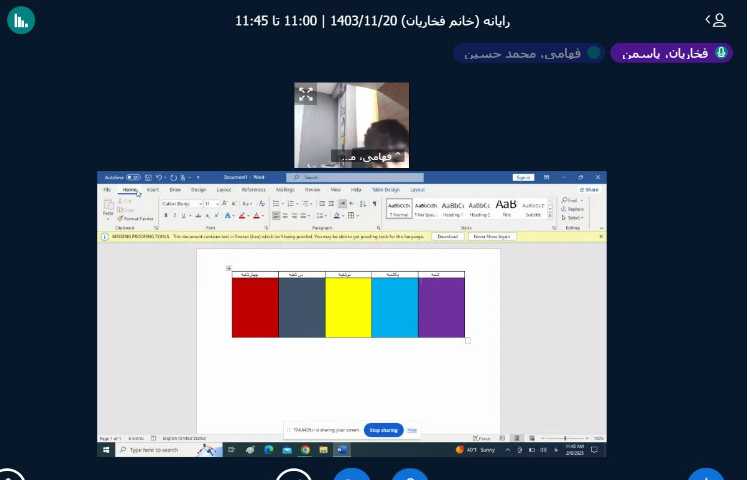Viewport: 750px width, 480px height.
Task: Click the table move handle
Action: click(229, 268)
